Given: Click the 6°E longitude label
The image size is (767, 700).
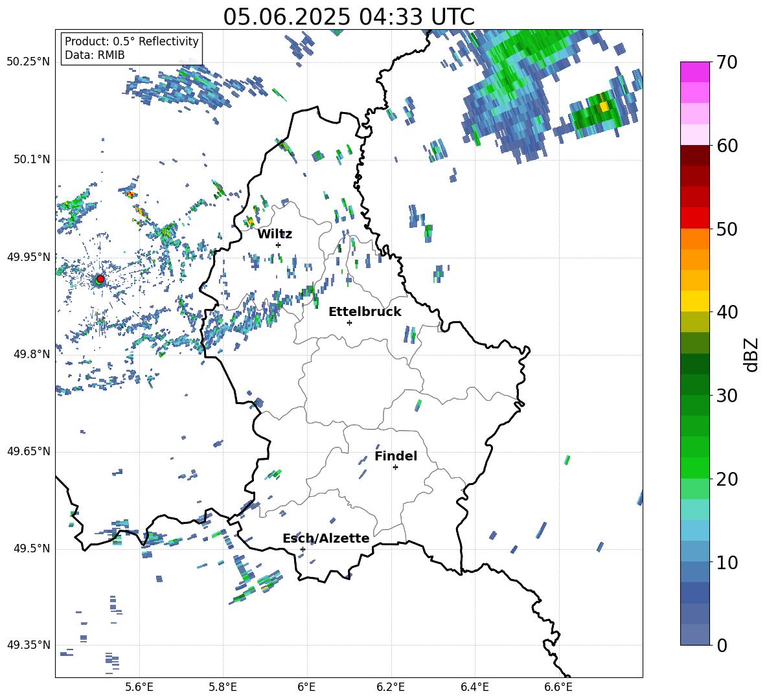Looking at the screenshot, I should [x=306, y=687].
